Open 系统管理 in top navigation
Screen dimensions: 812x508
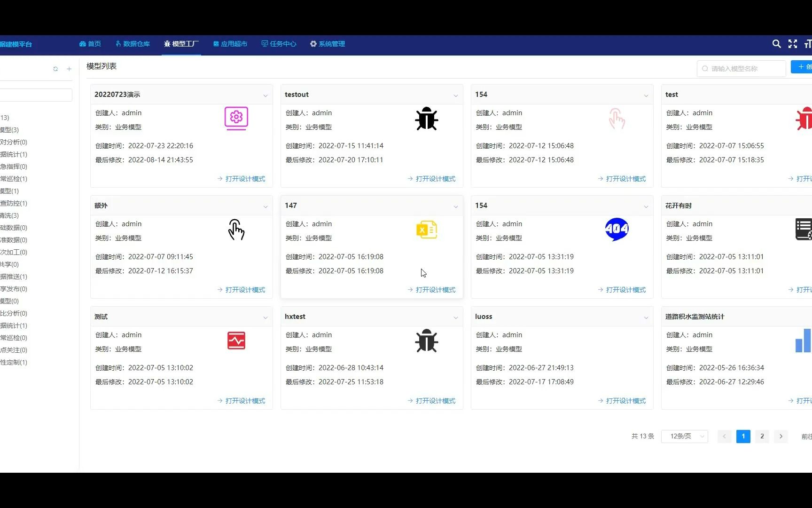tap(328, 44)
